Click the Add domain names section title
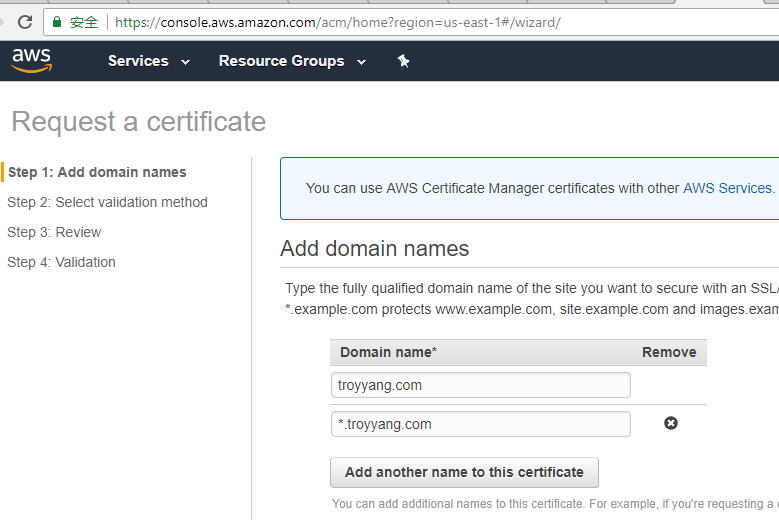This screenshot has width=779, height=520. [374, 248]
